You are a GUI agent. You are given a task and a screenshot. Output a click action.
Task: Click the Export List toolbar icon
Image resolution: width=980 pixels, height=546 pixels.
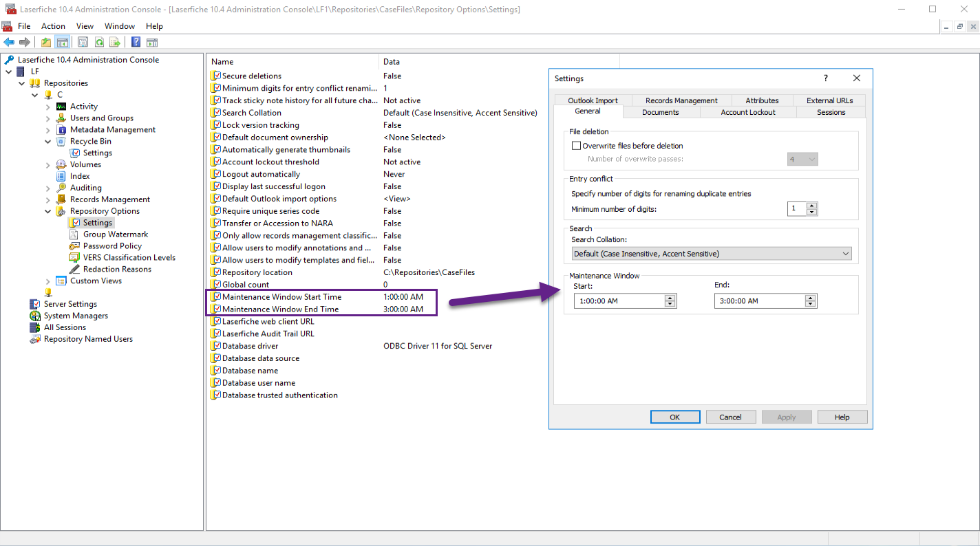point(115,43)
